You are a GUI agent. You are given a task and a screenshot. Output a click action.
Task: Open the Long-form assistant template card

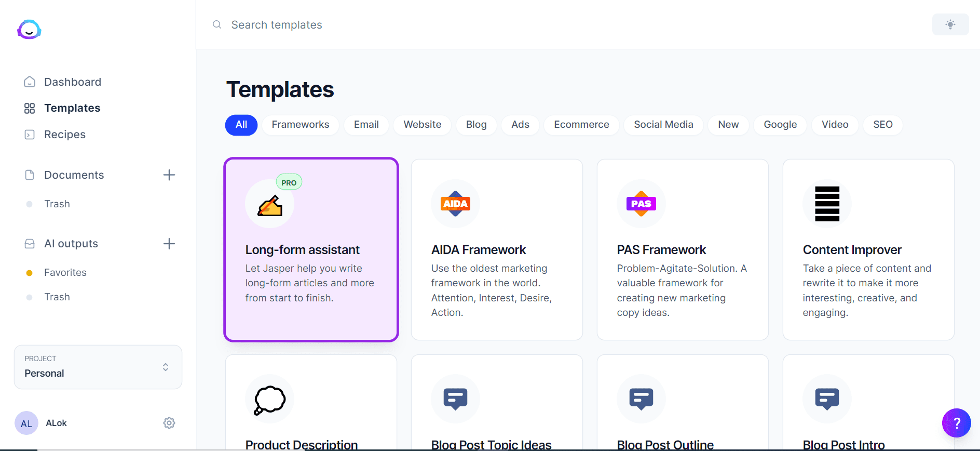(311, 249)
